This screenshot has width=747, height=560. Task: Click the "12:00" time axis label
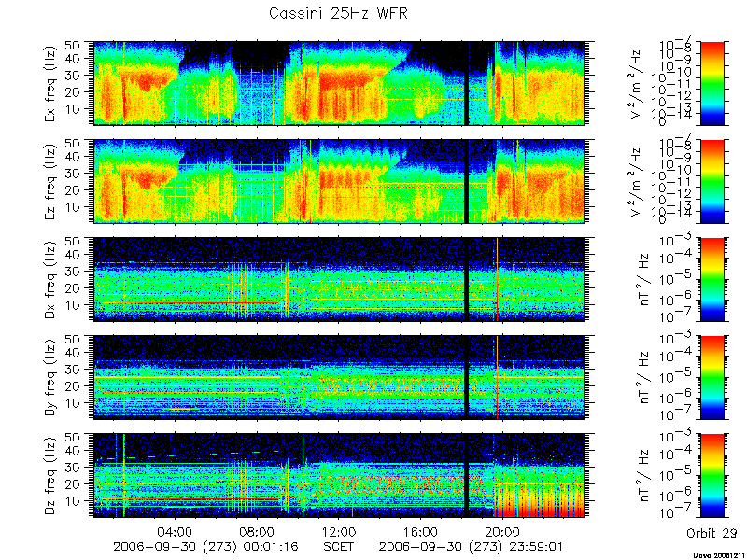[x=339, y=532]
